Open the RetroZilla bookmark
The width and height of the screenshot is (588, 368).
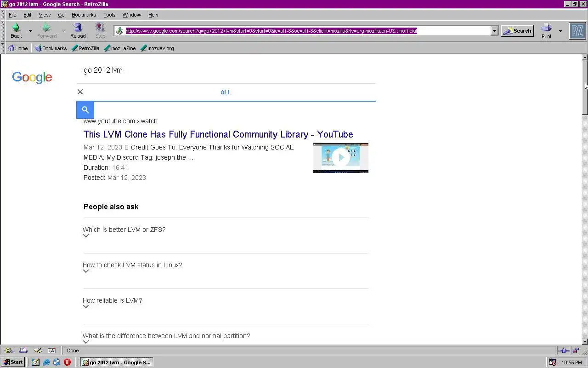click(85, 48)
